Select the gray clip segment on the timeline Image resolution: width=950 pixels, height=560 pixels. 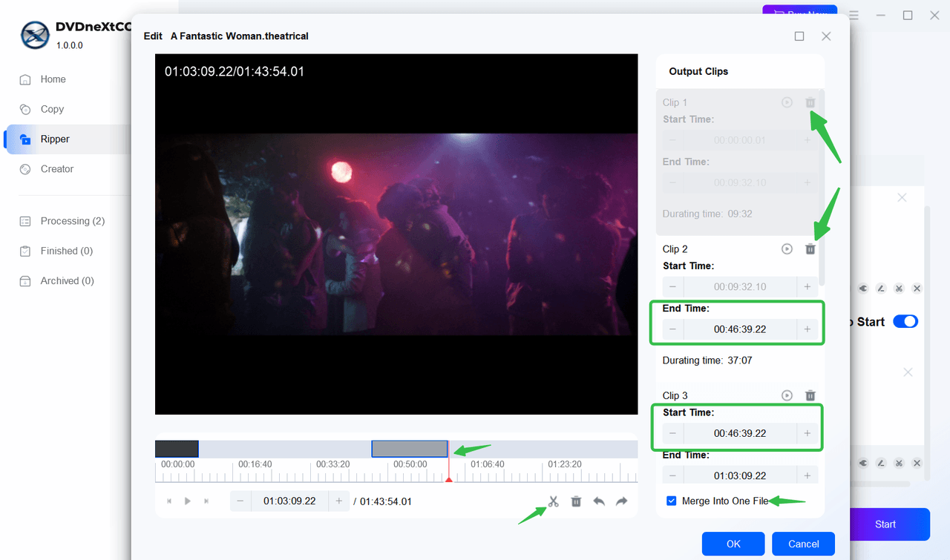coord(410,449)
